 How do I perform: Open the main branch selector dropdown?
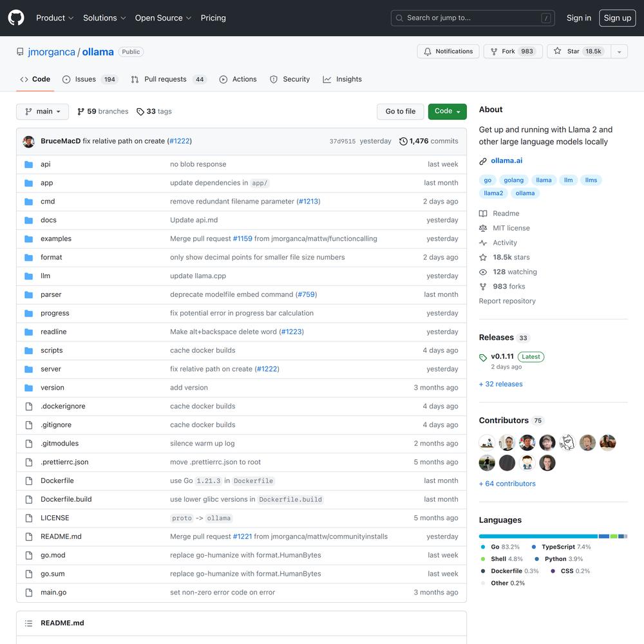43,111
